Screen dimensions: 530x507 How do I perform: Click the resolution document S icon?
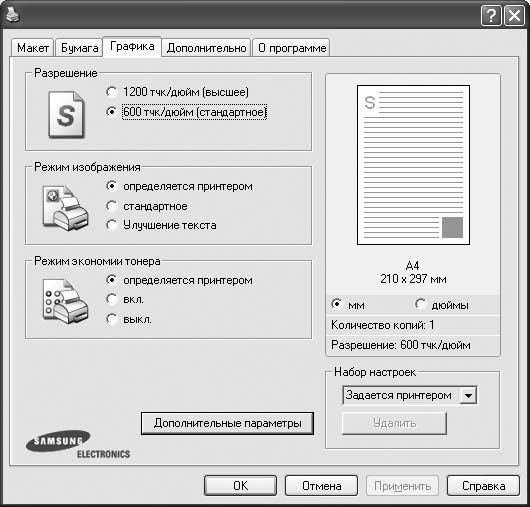tap(66, 114)
